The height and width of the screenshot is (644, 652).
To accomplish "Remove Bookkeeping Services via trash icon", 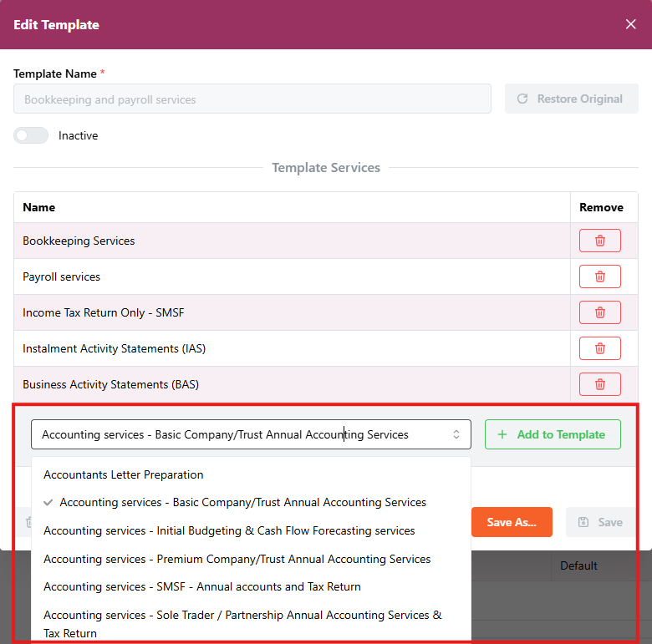I will coord(599,241).
